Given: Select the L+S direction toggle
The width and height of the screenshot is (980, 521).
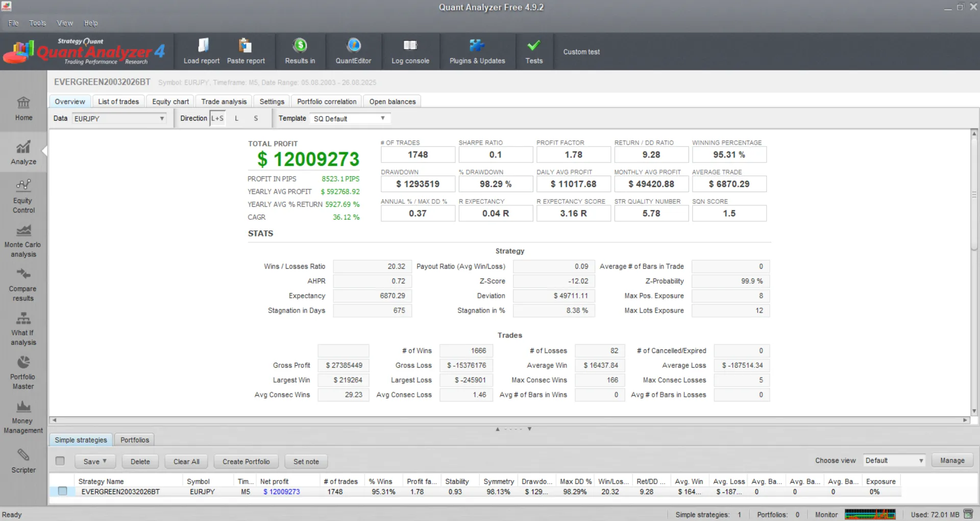Looking at the screenshot, I should pyautogui.click(x=217, y=119).
